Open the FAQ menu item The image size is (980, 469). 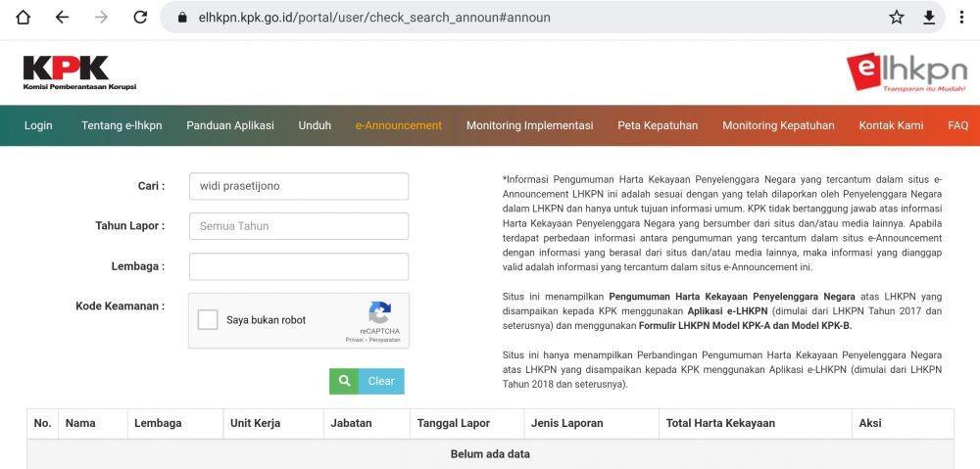click(957, 125)
